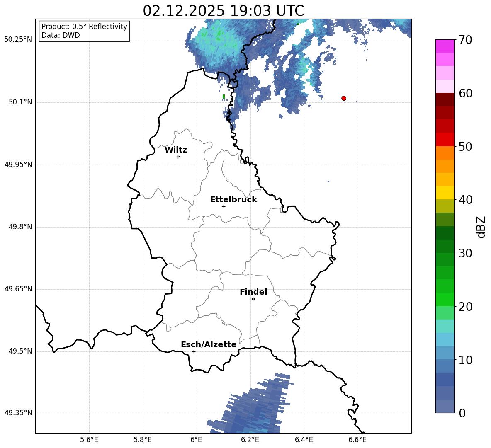
Task: Click the 10 value on colorbar
Action: pos(465,360)
